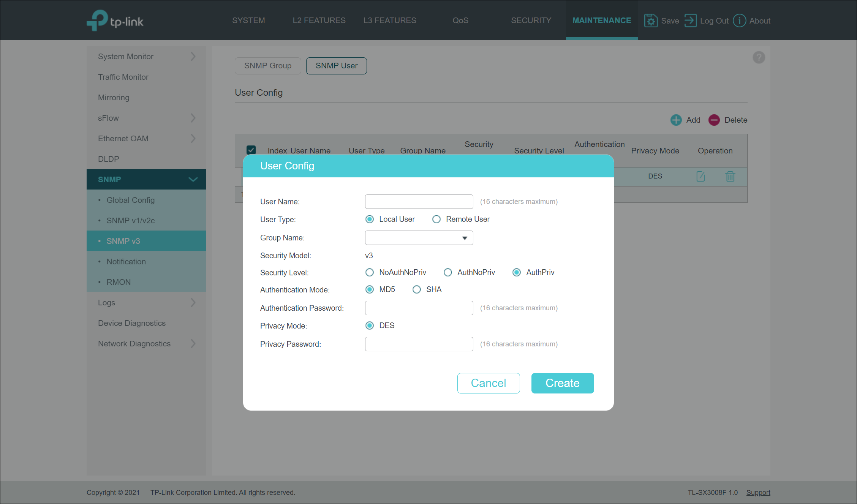
Task: Click the User Name input field
Action: (419, 202)
